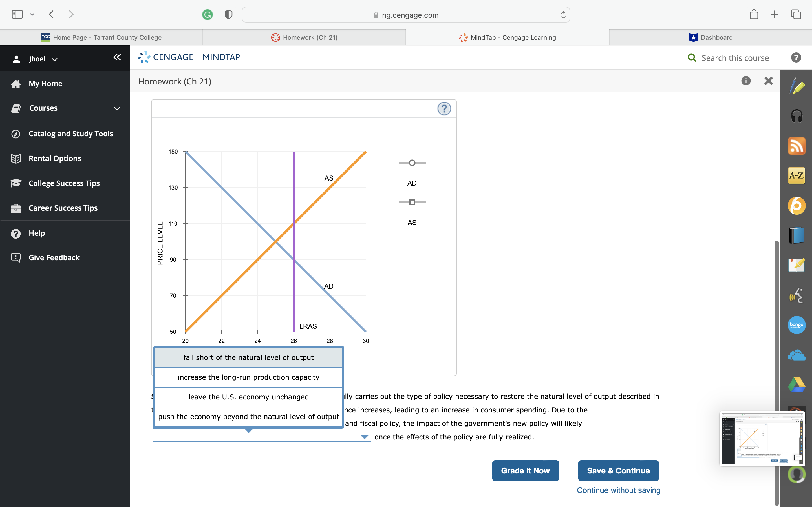Open the OneDrive cloud icon
This screenshot has width=812, height=507.
[x=796, y=355]
